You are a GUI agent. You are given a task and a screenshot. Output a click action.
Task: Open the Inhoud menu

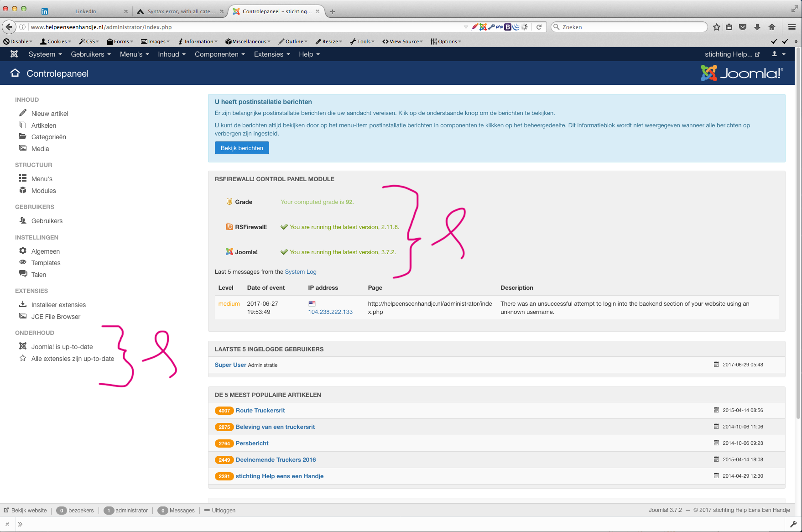click(x=172, y=54)
